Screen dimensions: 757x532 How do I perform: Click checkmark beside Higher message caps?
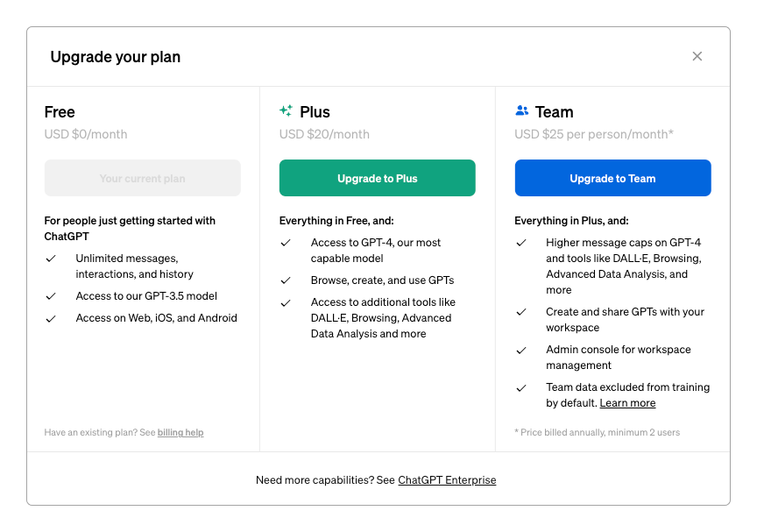pyautogui.click(x=521, y=243)
